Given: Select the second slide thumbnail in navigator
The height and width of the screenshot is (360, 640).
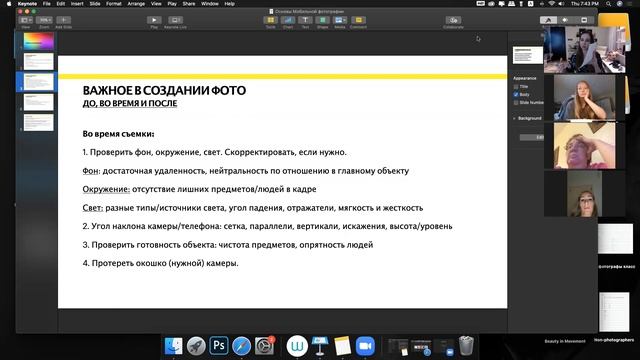Looking at the screenshot, I should click(38, 61).
